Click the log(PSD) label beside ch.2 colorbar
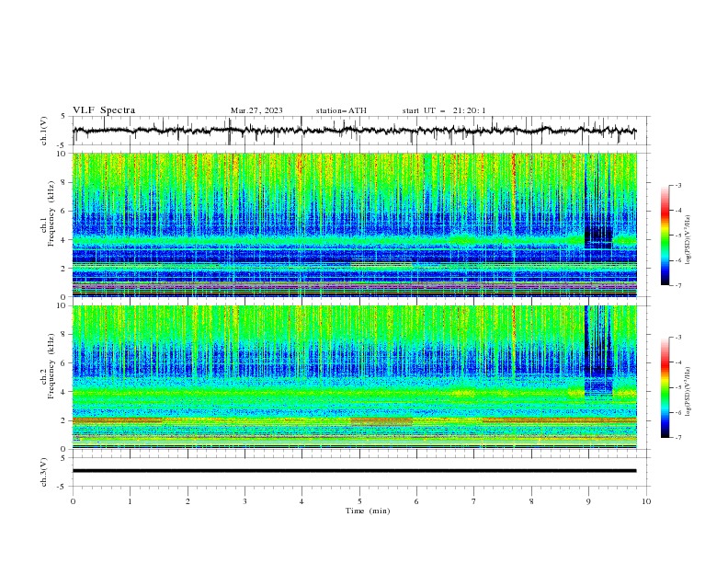 (688, 392)
